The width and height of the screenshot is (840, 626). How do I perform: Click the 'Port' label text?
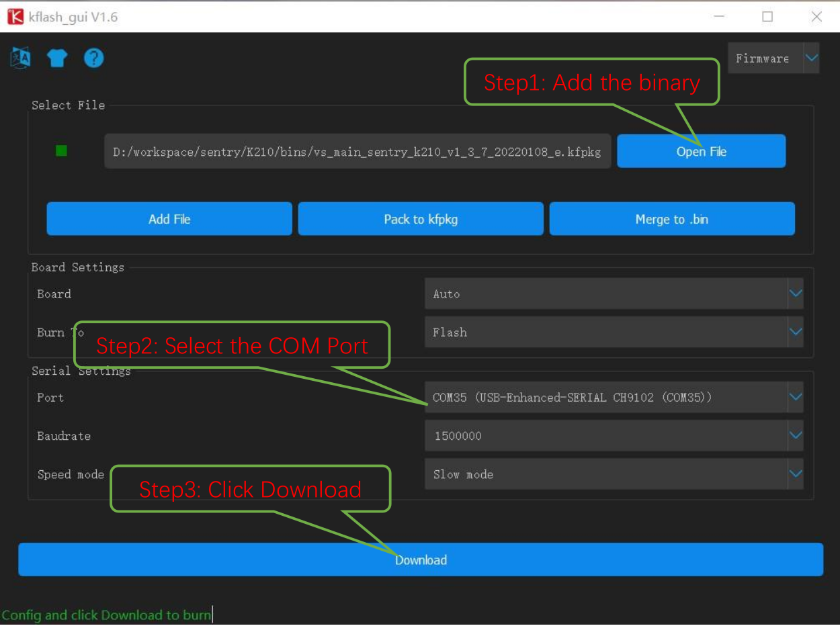50,398
